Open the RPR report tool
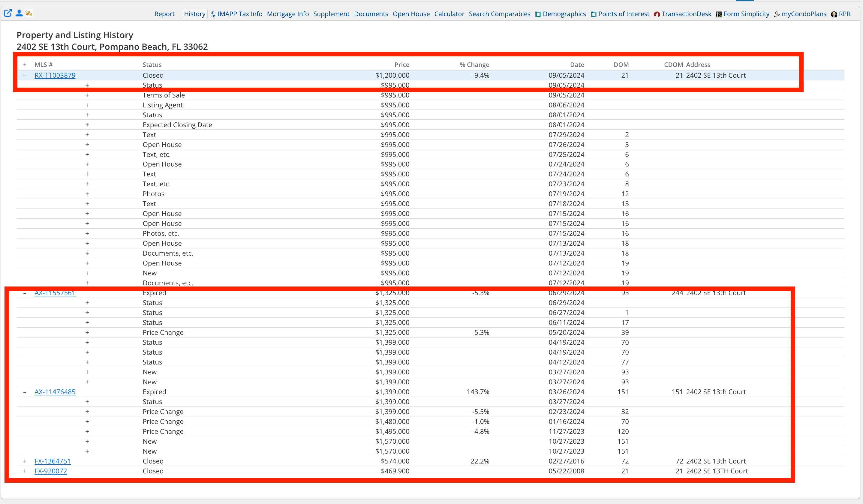This screenshot has width=863, height=504. [844, 14]
